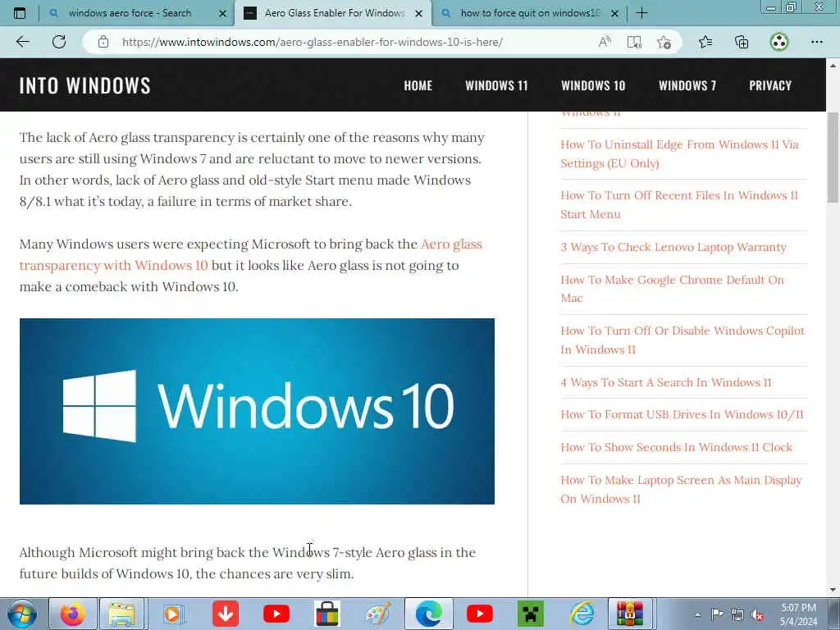Close the Aero Glass Enabler tab

(419, 13)
